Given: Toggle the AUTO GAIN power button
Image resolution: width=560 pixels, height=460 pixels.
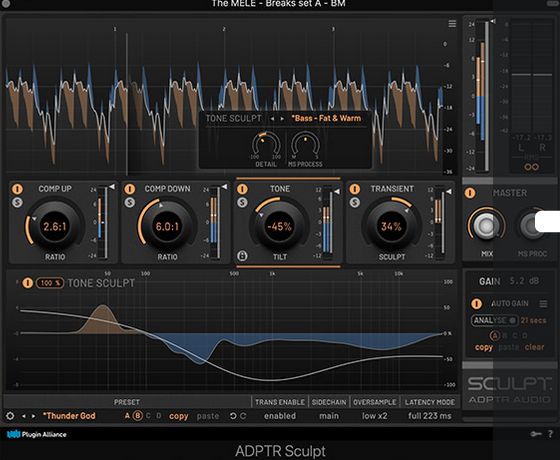Looking at the screenshot, I should click(x=476, y=304).
